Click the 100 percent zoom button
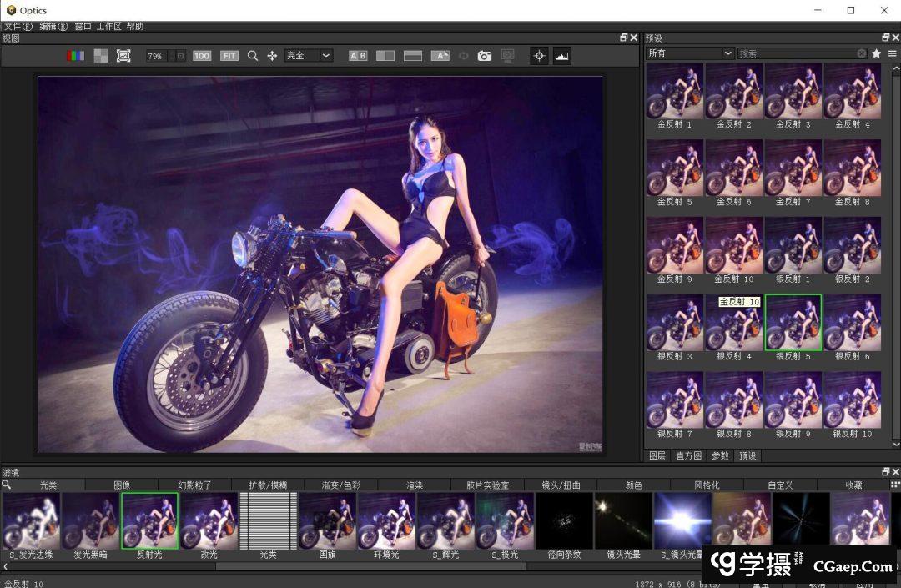Screen dimensions: 901x588 tap(202, 56)
